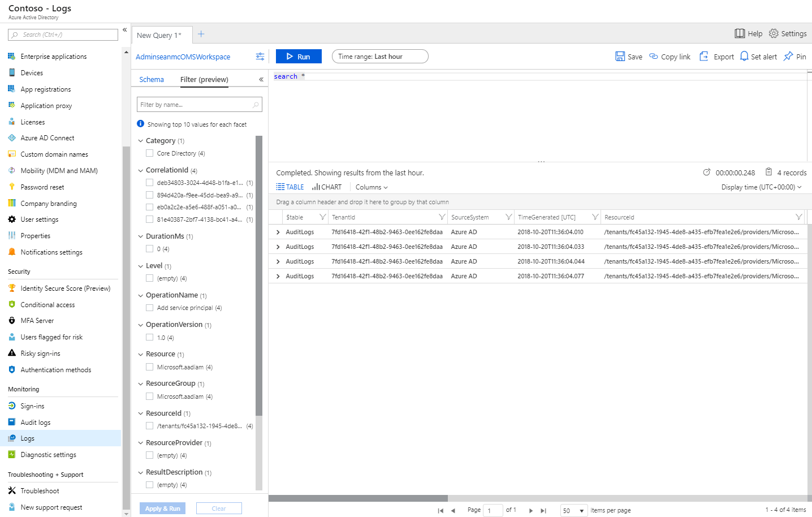Select the Filter (preview) tab
The height and width of the screenshot is (517, 812).
[204, 80]
